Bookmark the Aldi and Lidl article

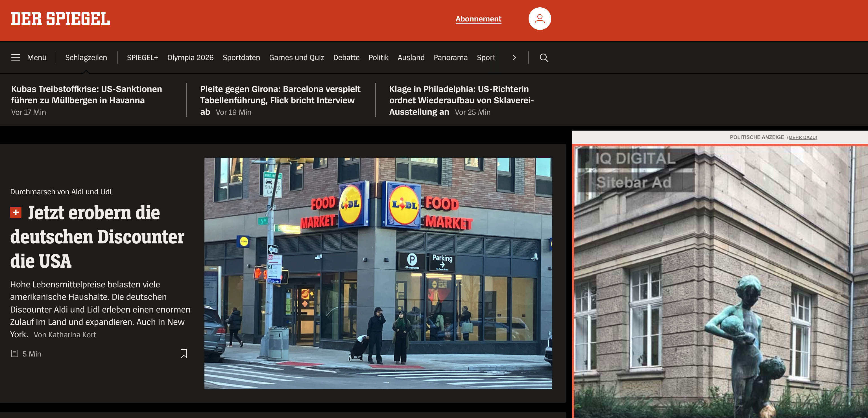(184, 353)
